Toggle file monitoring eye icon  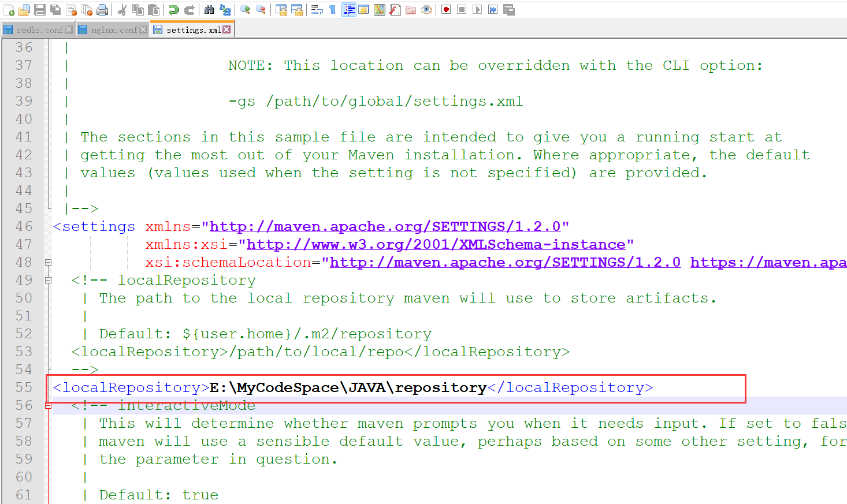[x=426, y=10]
